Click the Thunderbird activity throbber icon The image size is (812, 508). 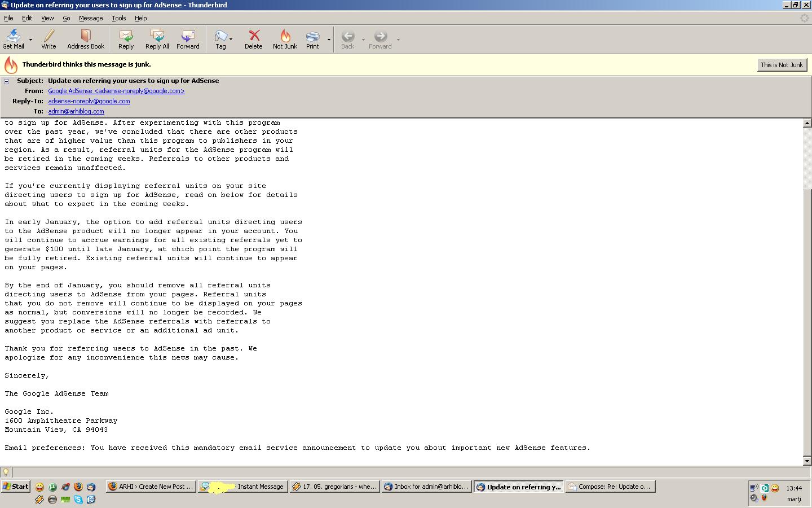pyautogui.click(x=805, y=18)
